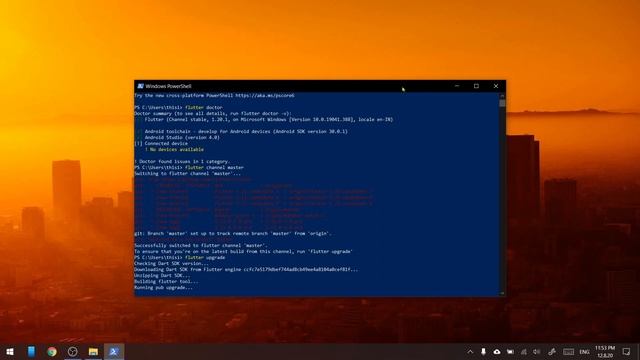Screen dimensions: 640x360
Task: Click the aka.ms/pscore6 URL in PowerShell
Action: 264,96
